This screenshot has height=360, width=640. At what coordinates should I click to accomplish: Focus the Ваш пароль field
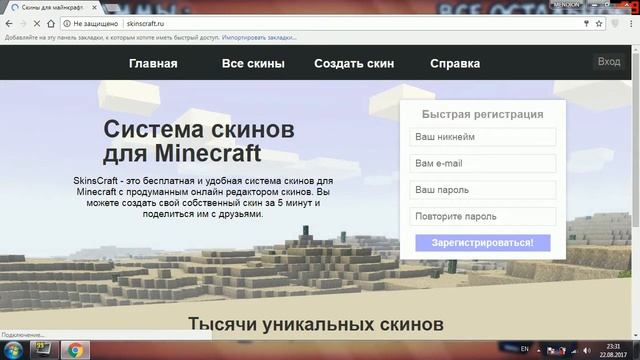pos(482,190)
